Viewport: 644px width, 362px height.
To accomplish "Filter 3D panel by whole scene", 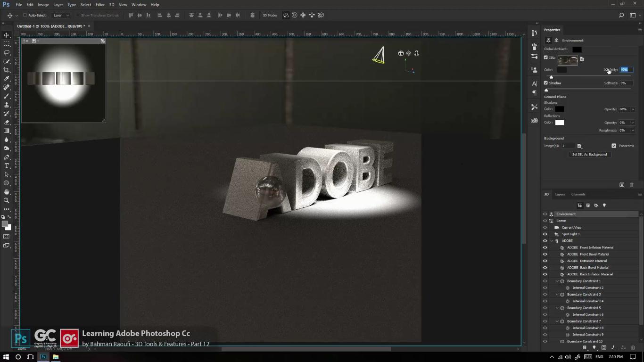I will tap(580, 205).
